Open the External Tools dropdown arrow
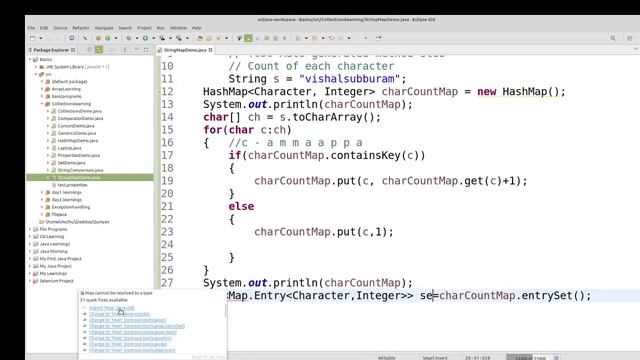 (x=187, y=38)
